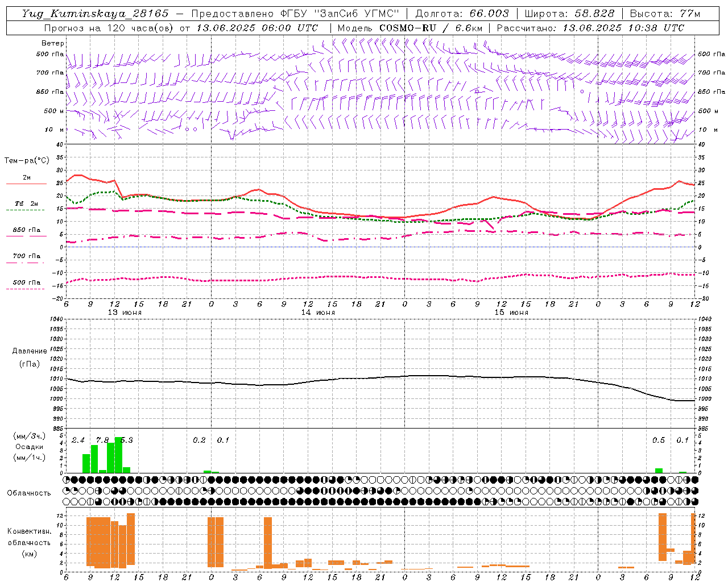Select the Прогноз на 120 часа(ов) text
728x582 pixels.
click(110, 28)
